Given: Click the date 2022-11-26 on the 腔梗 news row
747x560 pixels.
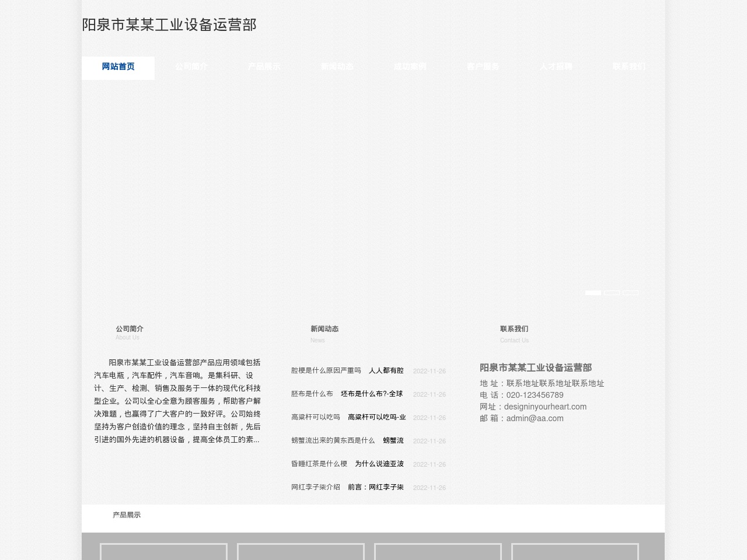Looking at the screenshot, I should pos(430,371).
